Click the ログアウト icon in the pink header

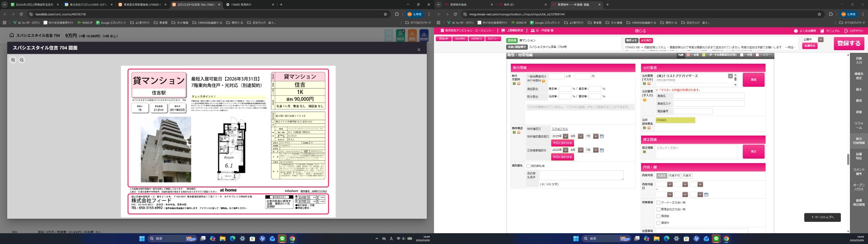click(x=846, y=31)
